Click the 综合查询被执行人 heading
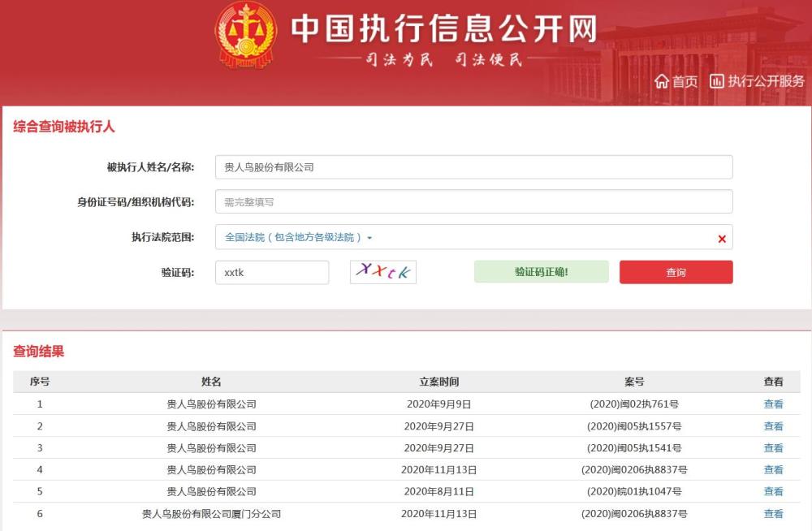 (63, 127)
